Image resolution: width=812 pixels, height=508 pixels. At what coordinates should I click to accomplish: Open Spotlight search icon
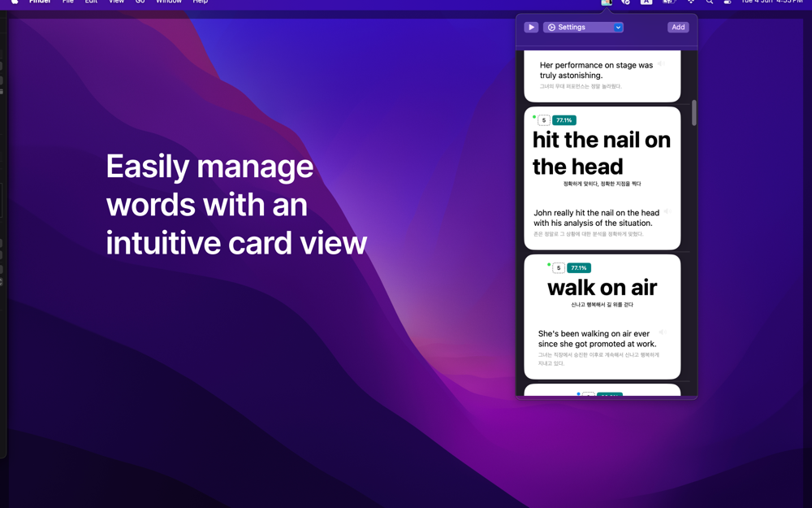click(710, 2)
